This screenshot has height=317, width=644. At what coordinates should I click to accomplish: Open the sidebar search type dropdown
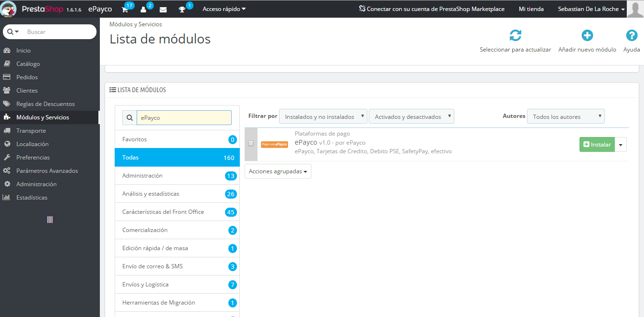pos(13,32)
